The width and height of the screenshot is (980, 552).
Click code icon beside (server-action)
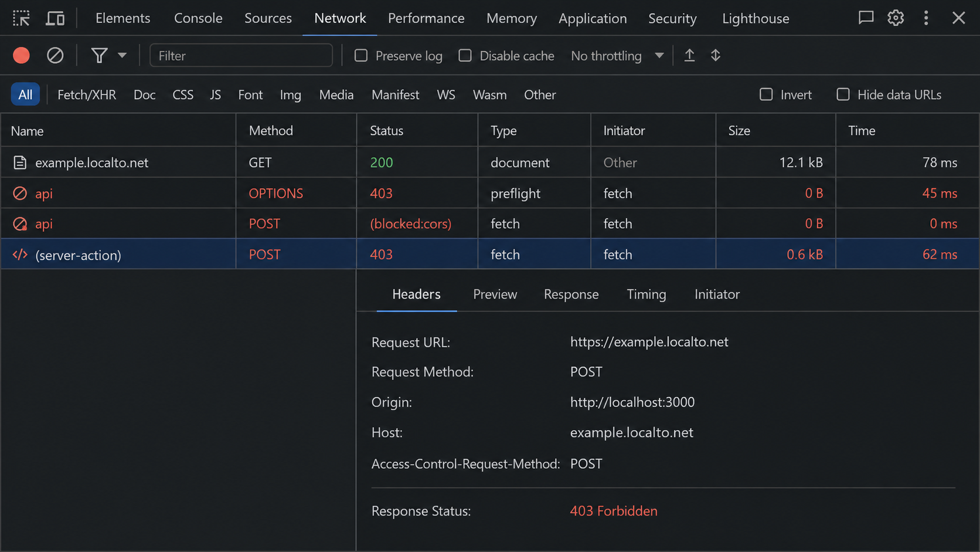[20, 255]
